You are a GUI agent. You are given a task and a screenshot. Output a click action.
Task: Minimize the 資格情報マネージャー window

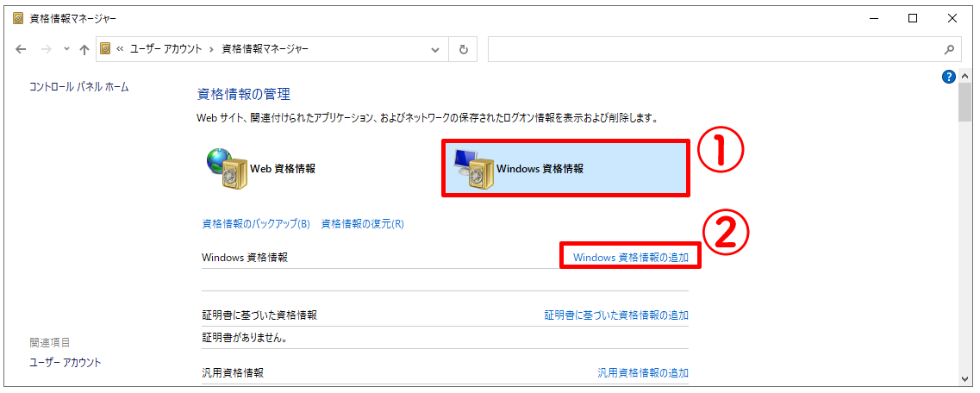click(873, 18)
